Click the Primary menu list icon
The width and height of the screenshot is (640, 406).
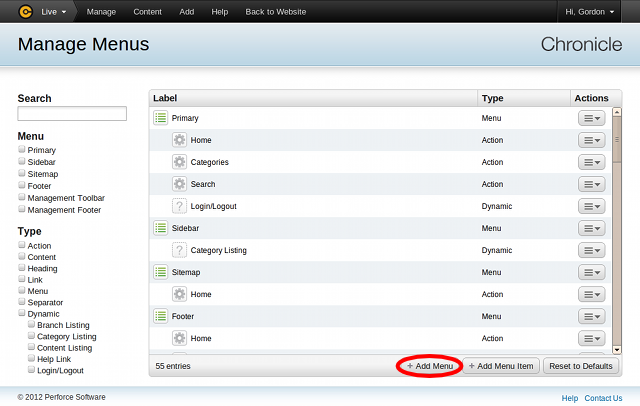pos(160,118)
